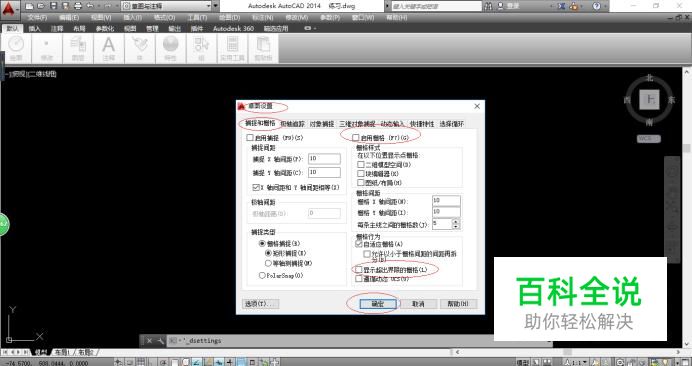This screenshot has width=692, height=366.
Task: Click the help question mark icon
Action: tap(596, 6)
